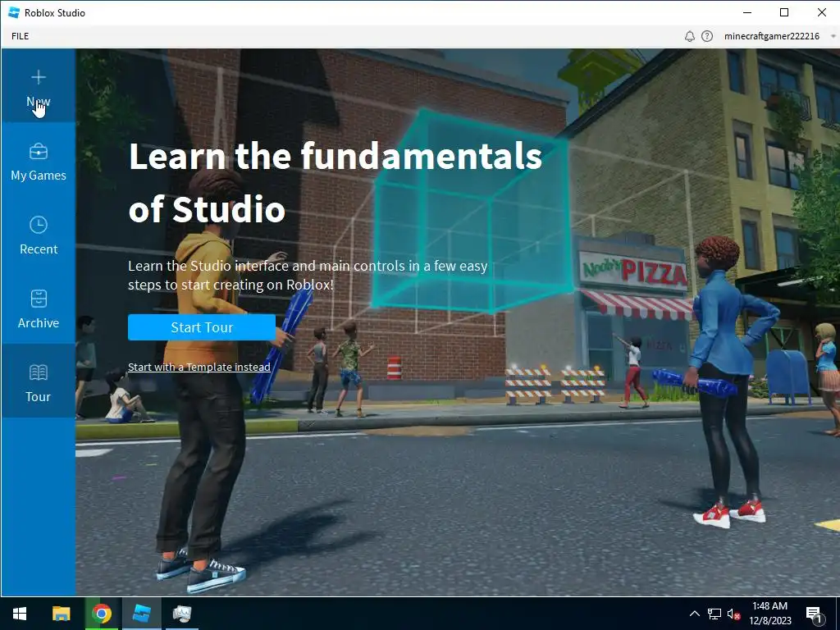Select Roblox Studio taskbar icon
Viewport: 840px width, 630px height.
point(141,614)
